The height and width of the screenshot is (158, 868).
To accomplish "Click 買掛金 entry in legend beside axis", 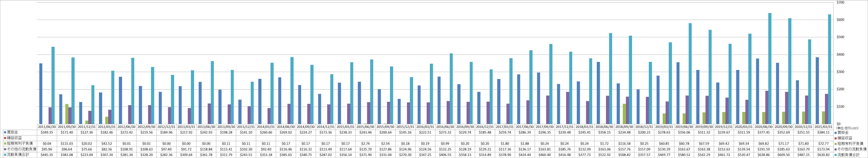I will coord(843,133).
